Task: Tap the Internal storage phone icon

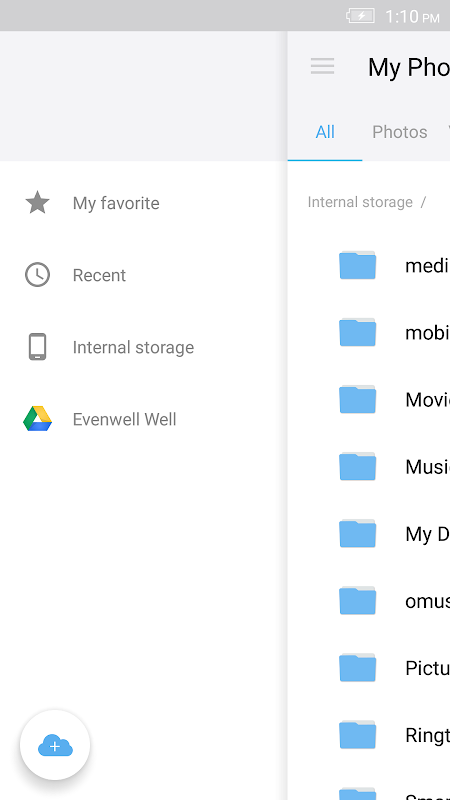Action: click(37, 347)
